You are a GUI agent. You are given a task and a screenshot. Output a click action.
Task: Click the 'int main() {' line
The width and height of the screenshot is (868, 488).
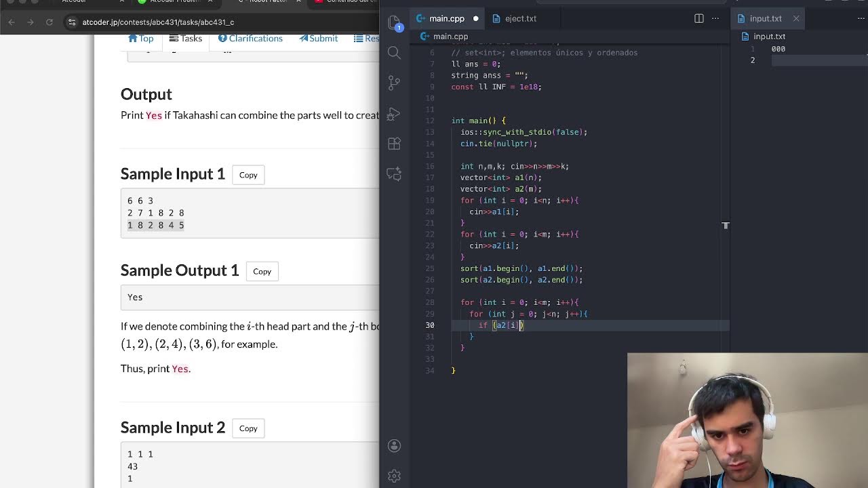[x=479, y=121]
